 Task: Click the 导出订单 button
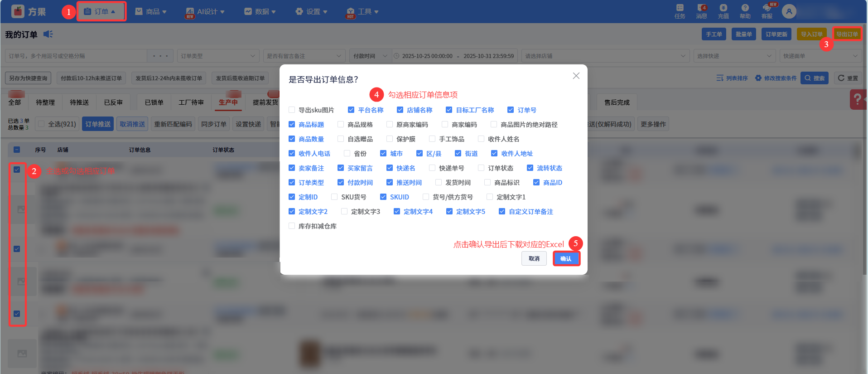click(x=847, y=34)
